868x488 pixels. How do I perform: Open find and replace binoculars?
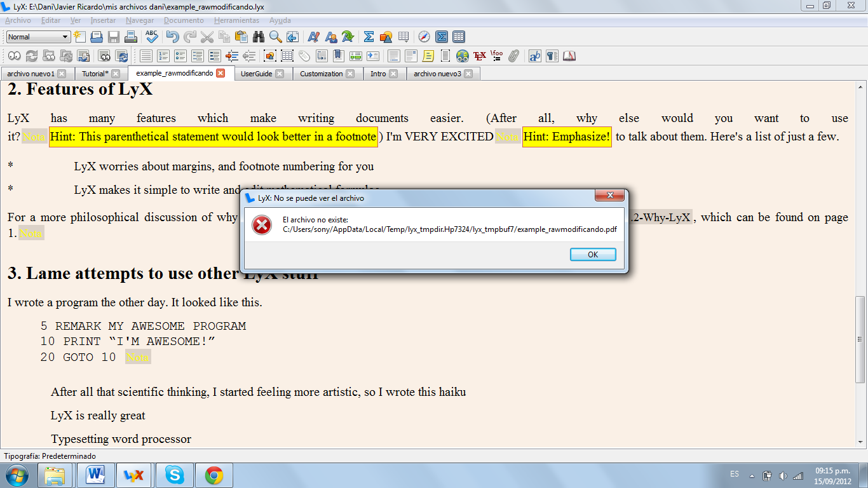[259, 37]
